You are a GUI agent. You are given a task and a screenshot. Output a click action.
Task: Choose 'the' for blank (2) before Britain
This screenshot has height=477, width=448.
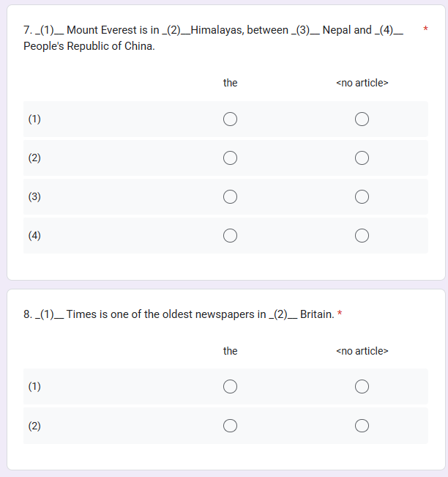[230, 426]
